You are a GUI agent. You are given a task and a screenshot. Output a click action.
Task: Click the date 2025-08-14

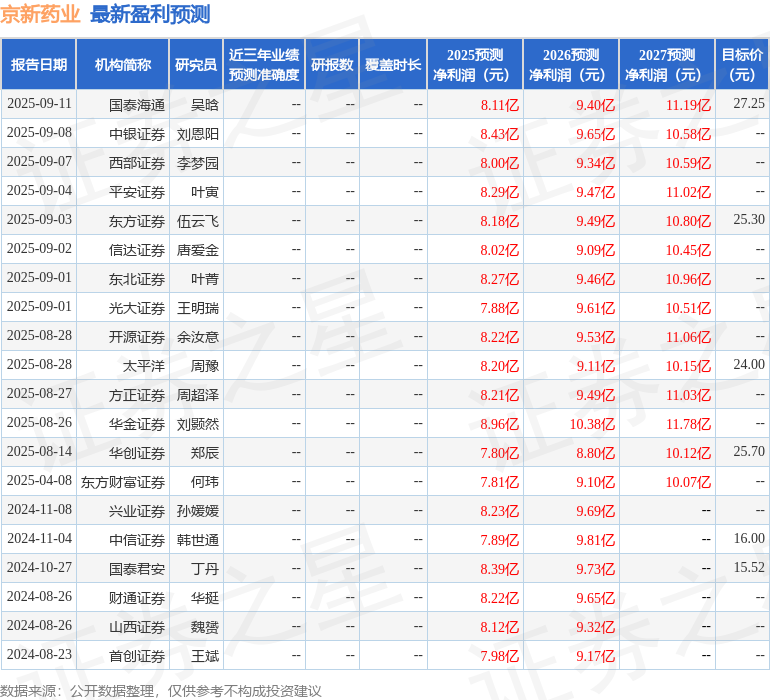(39, 451)
